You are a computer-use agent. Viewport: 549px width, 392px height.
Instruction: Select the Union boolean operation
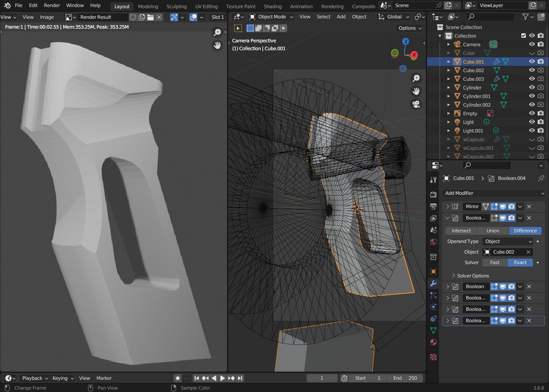tap(493, 230)
